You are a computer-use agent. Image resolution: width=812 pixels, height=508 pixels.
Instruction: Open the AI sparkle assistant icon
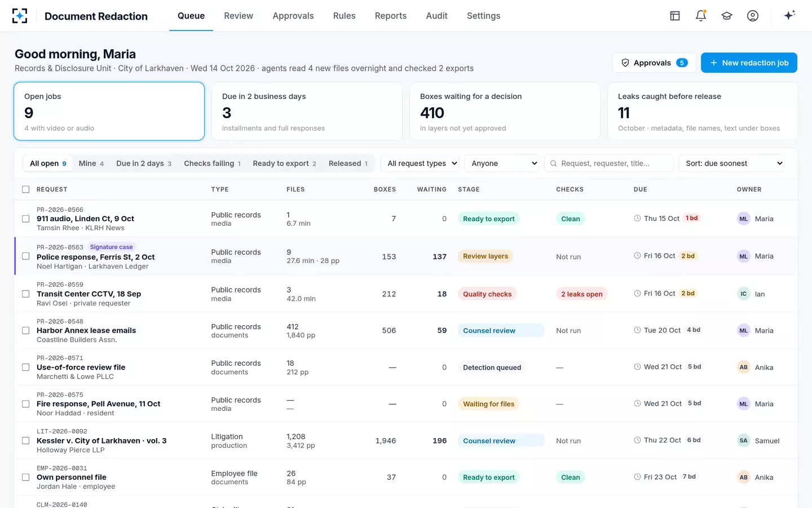pos(789,15)
